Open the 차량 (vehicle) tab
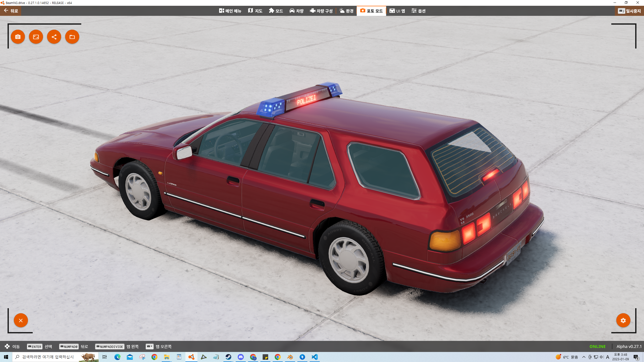This screenshot has height=362, width=644. [296, 11]
